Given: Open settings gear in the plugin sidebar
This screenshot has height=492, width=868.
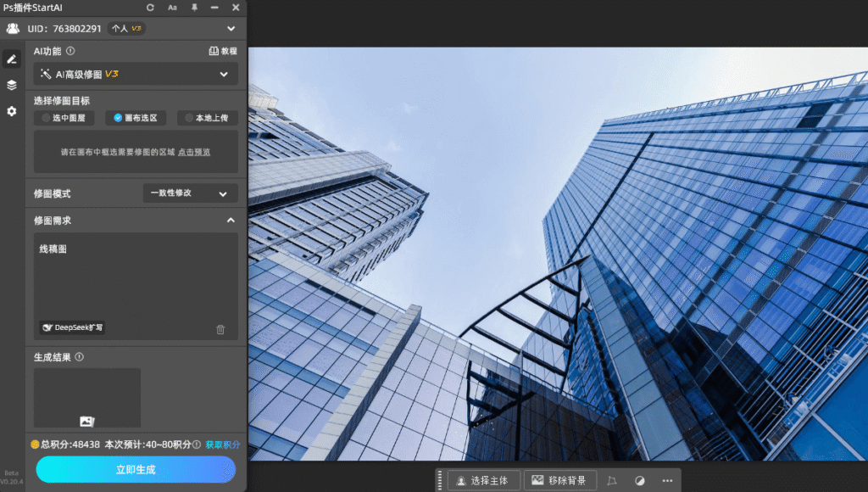Looking at the screenshot, I should coord(12,111).
